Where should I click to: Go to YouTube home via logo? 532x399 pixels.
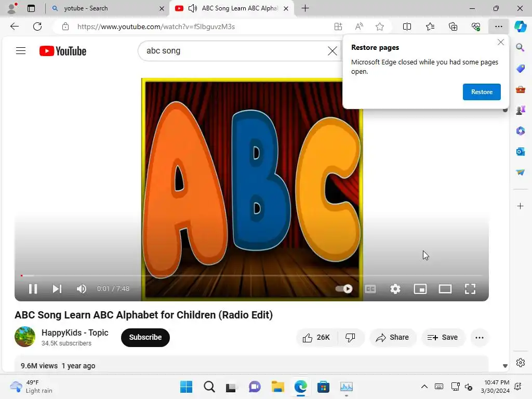(63, 51)
